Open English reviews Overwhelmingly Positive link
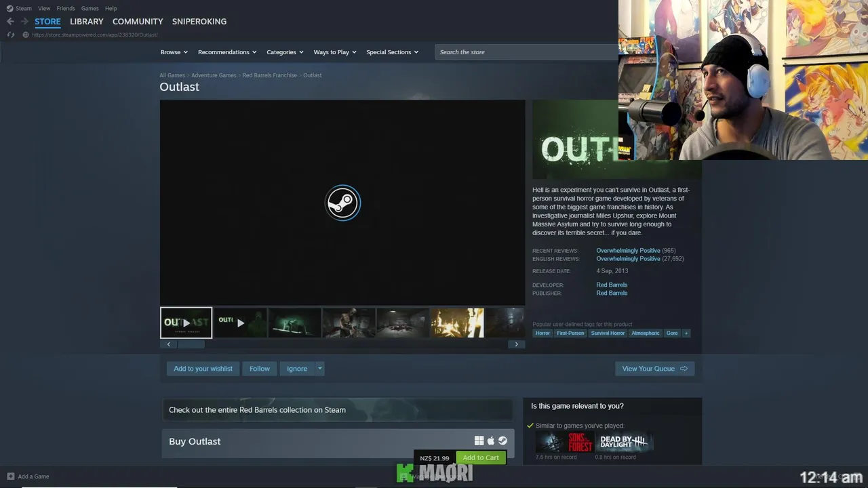Viewport: 868px width, 488px height. 628,259
